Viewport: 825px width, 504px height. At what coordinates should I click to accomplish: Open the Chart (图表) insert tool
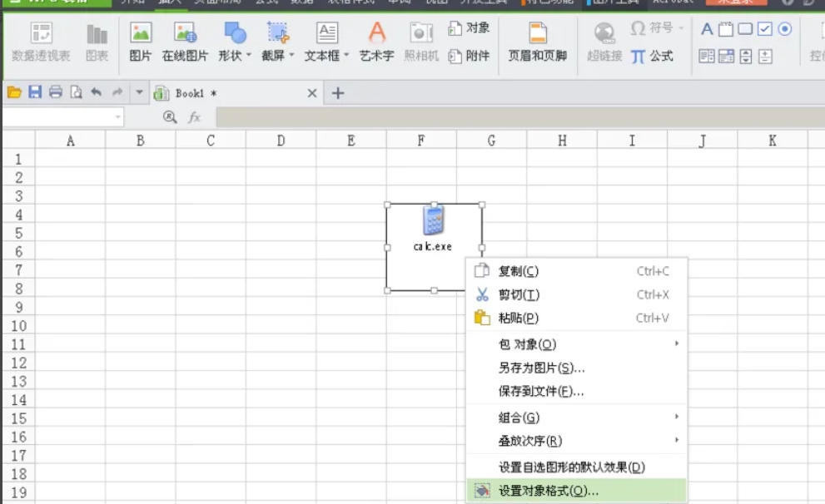coord(97,42)
